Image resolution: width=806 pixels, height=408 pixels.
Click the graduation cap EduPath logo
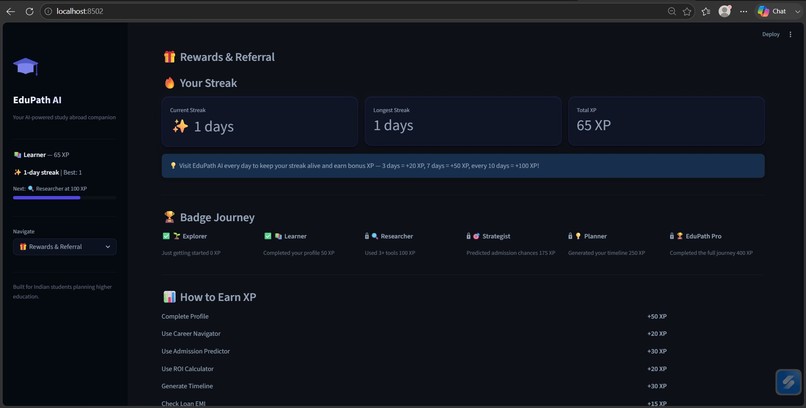click(x=26, y=67)
